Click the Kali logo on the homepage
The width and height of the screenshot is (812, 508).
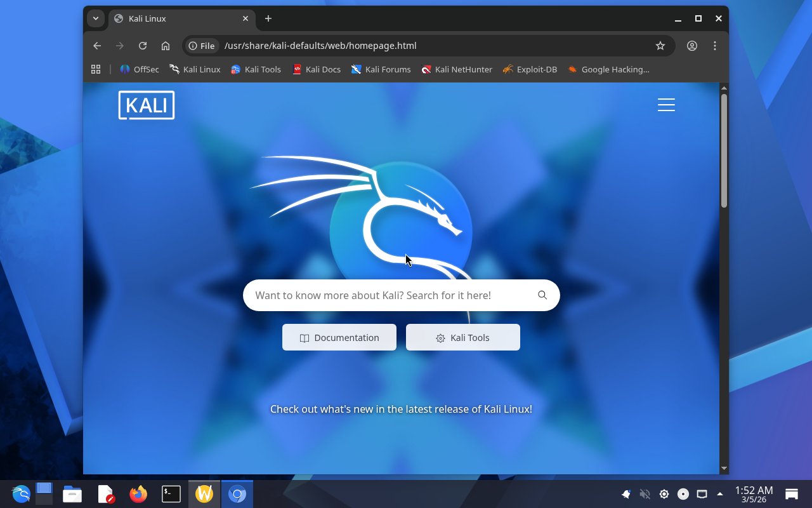pos(147,105)
